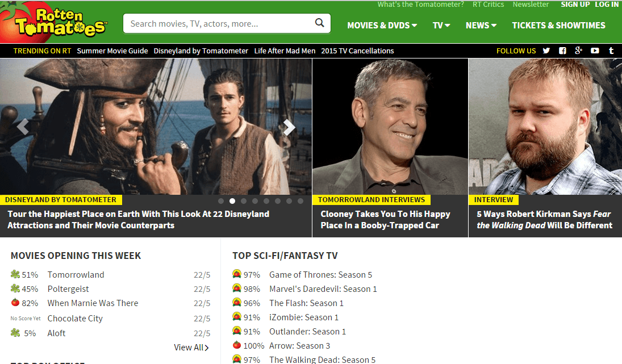Click the Rotten Tomatoes logo
The width and height of the screenshot is (622, 364).
pyautogui.click(x=54, y=23)
